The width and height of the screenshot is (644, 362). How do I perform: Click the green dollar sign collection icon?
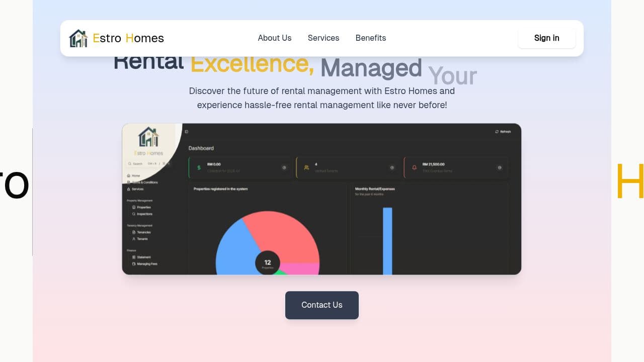tap(199, 167)
